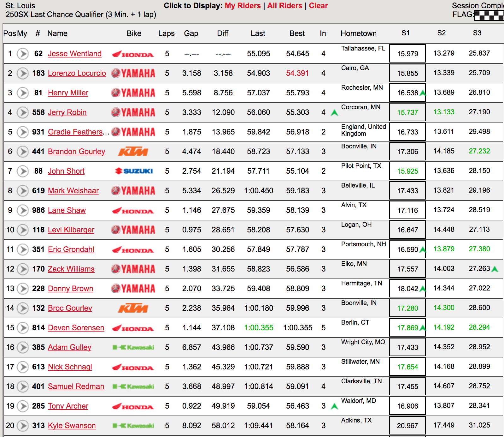
Task: Click the Hometown column header
Action: tap(359, 33)
